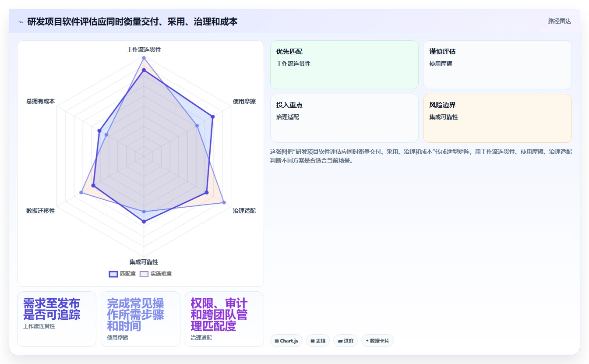Click the 工作流连贯性 radar axis label

(x=144, y=49)
